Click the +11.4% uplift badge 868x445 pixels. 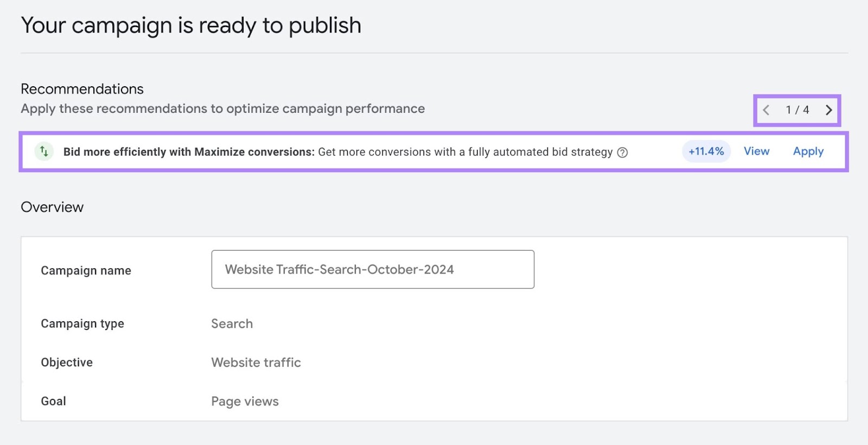click(705, 151)
